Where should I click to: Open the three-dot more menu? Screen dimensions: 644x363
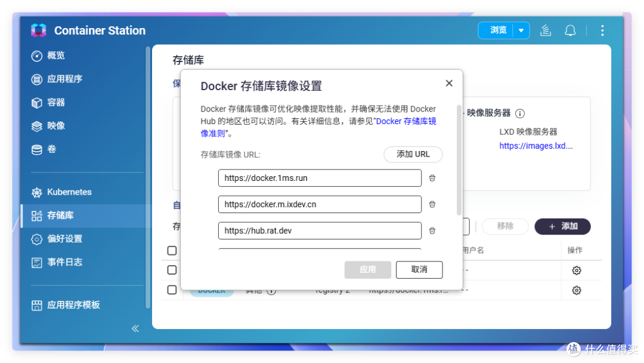click(602, 30)
